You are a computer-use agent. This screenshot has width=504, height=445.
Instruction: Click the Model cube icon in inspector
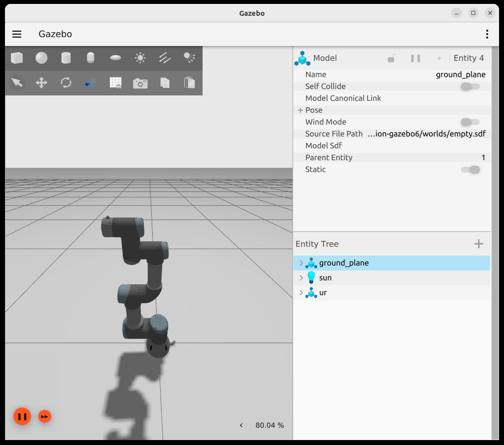coord(302,58)
